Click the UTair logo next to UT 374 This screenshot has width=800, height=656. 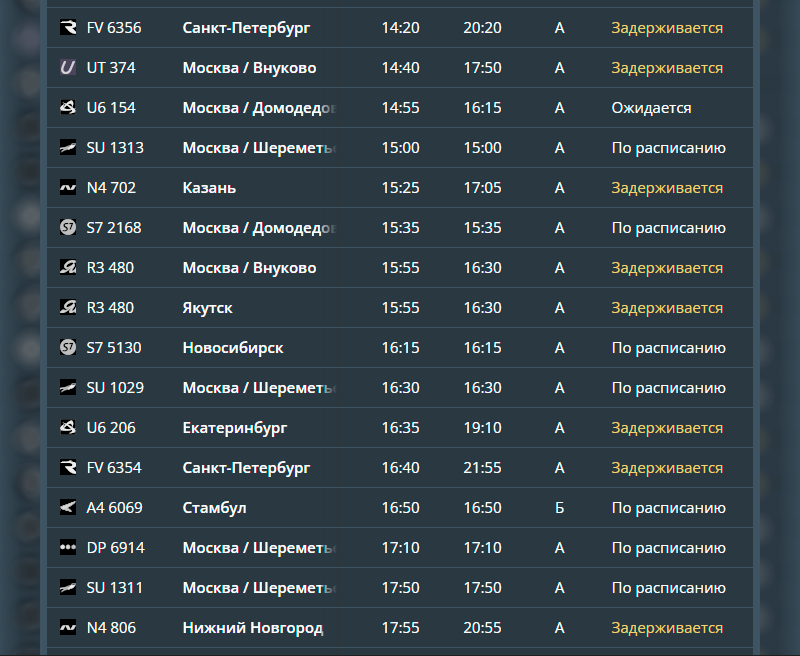pos(68,67)
